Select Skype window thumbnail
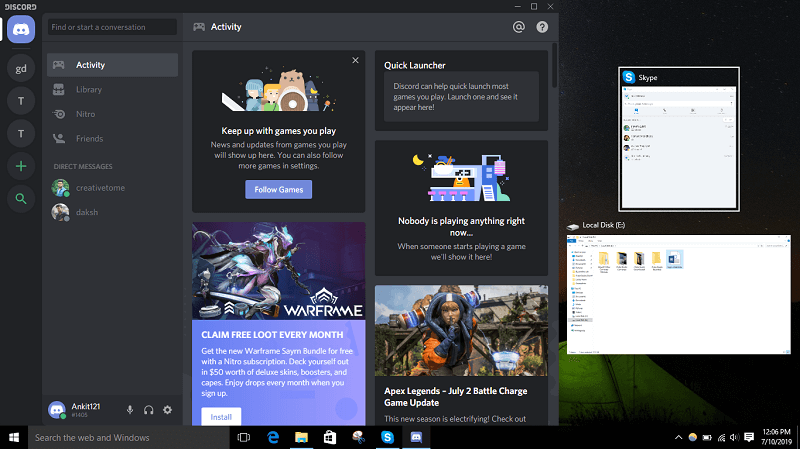The width and height of the screenshot is (800, 449). pos(679,139)
